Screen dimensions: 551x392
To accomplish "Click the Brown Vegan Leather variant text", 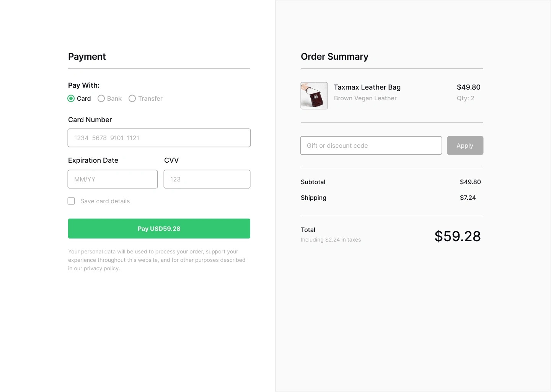I will (365, 98).
